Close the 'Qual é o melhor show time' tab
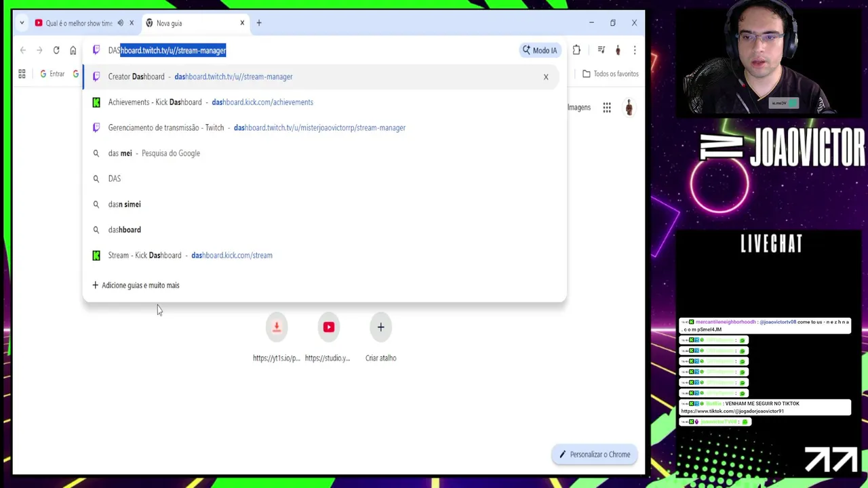868x488 pixels. tap(132, 23)
